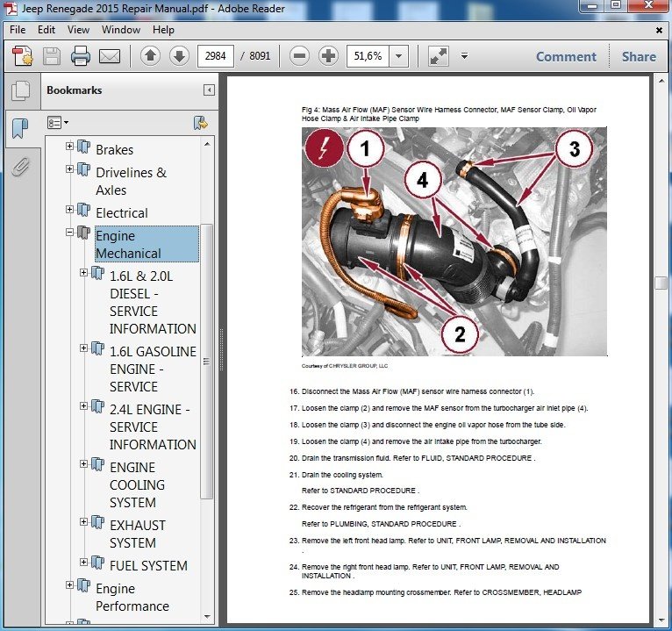Viewport: 672px width, 631px height.
Task: Select the EXHAUST SYSTEM bookmark
Action: (x=137, y=534)
